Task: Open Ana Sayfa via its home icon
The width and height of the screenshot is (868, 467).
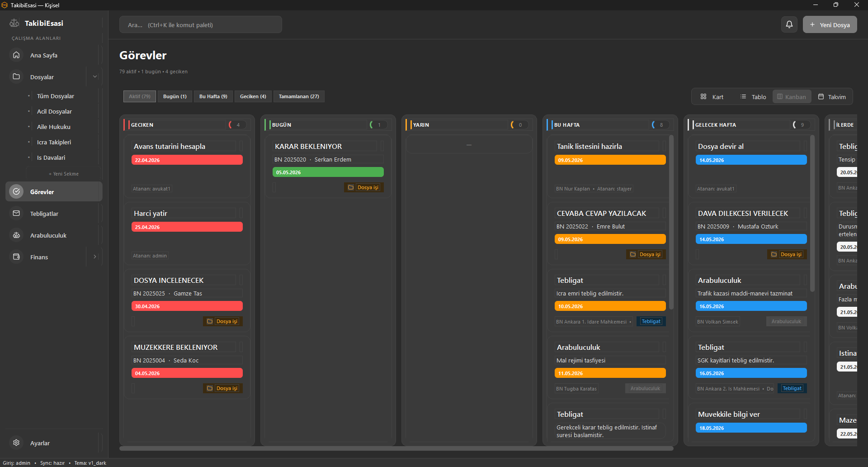Action: pyautogui.click(x=16, y=55)
